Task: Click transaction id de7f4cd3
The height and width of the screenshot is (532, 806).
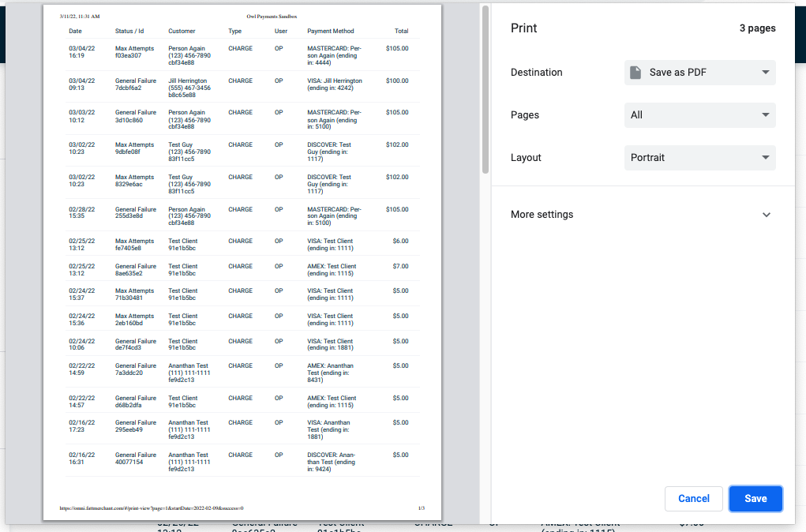Action: (128, 348)
